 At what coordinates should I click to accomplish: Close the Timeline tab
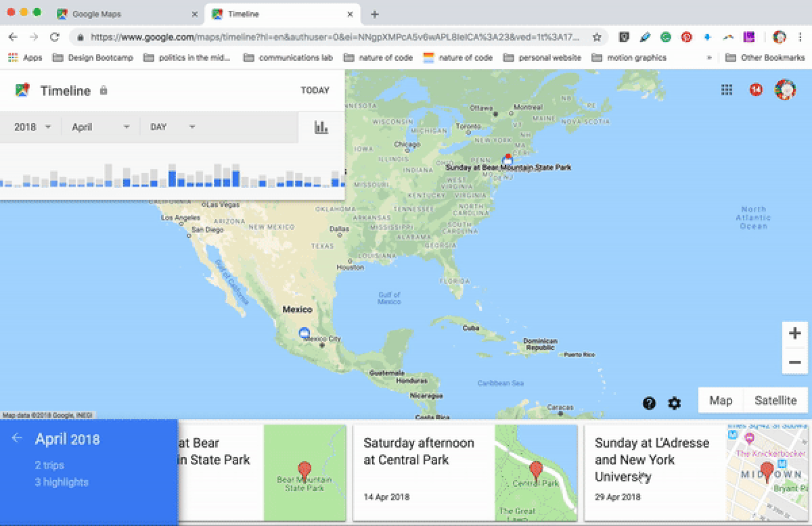(x=351, y=14)
